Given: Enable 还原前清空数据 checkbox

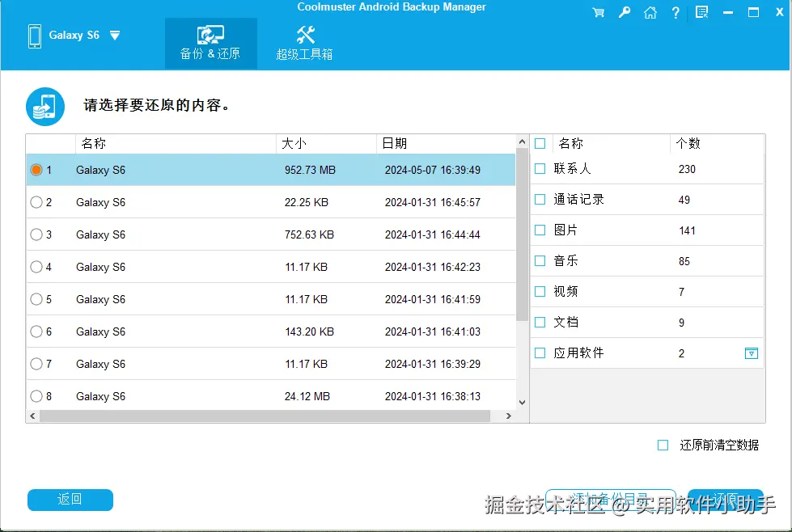Looking at the screenshot, I should click(x=663, y=445).
